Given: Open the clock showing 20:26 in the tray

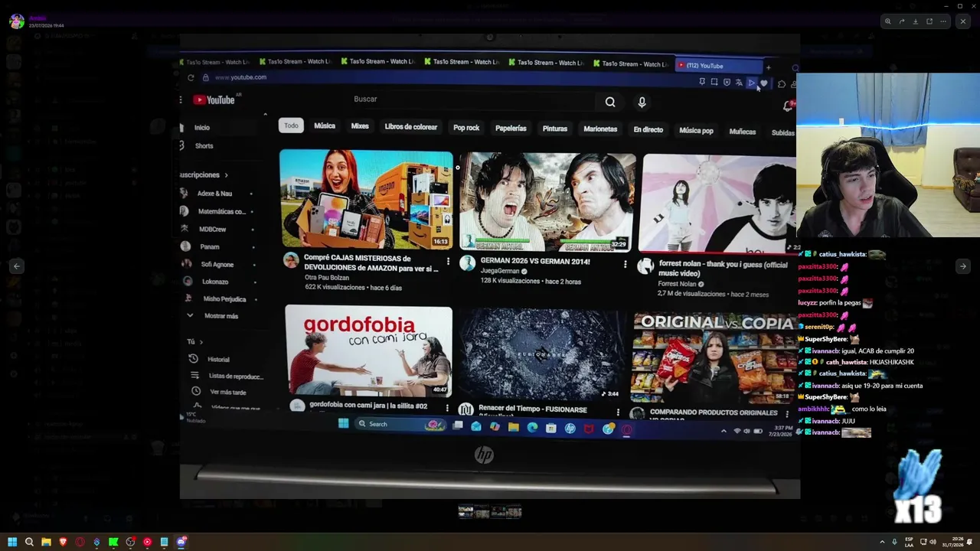Looking at the screenshot, I should 953,542.
